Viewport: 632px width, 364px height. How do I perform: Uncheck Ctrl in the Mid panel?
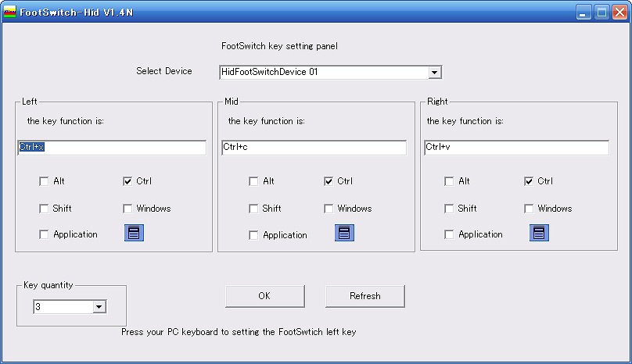pyautogui.click(x=329, y=181)
